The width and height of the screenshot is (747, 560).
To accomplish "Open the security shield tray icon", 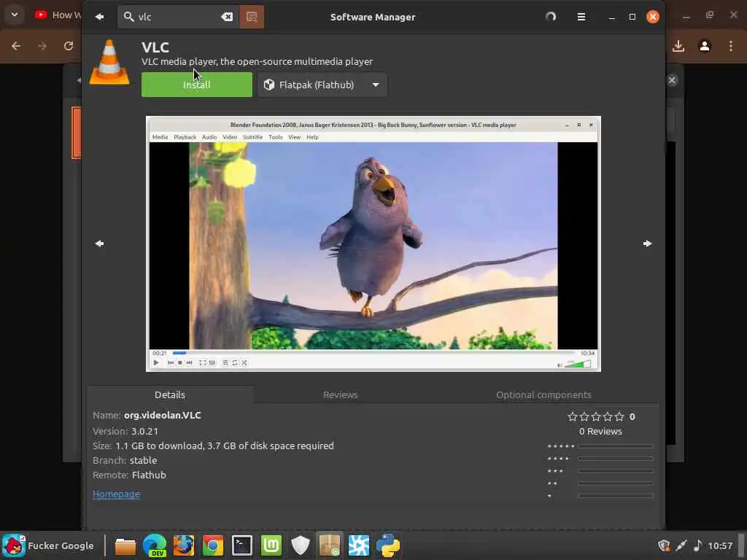I will click(664, 545).
